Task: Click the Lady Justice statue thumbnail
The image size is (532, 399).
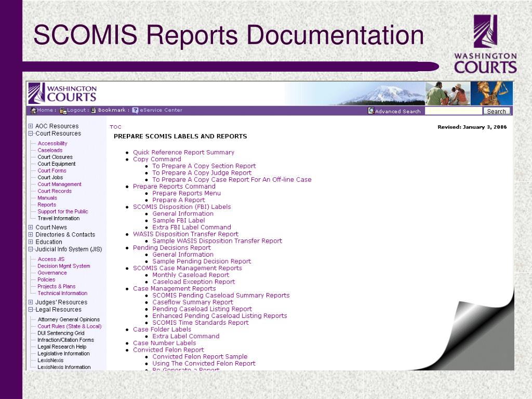Action: [x=491, y=94]
